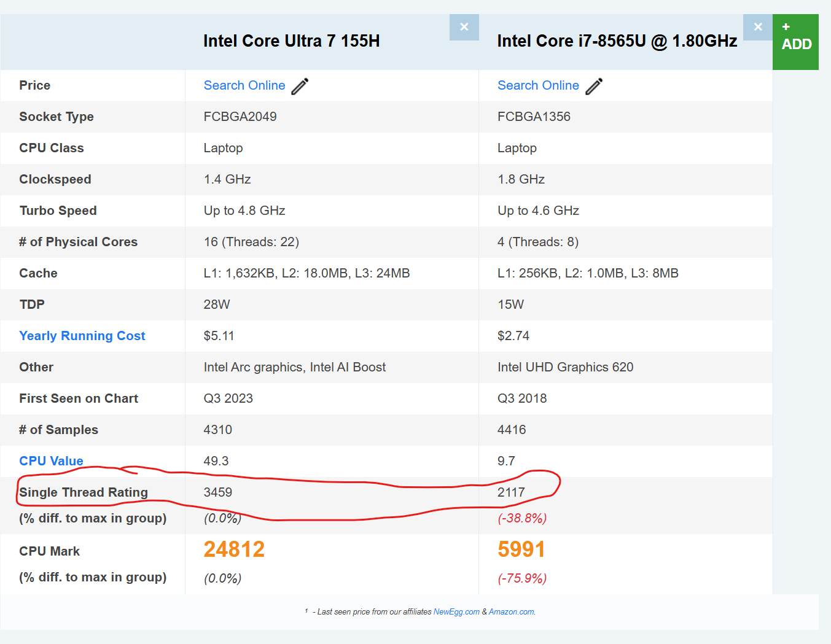The image size is (831, 644).
Task: Visit Amazon.com affiliate link
Action: [512, 611]
